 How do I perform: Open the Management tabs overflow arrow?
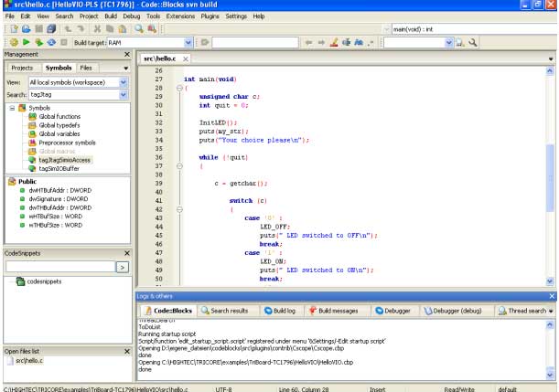[126, 68]
